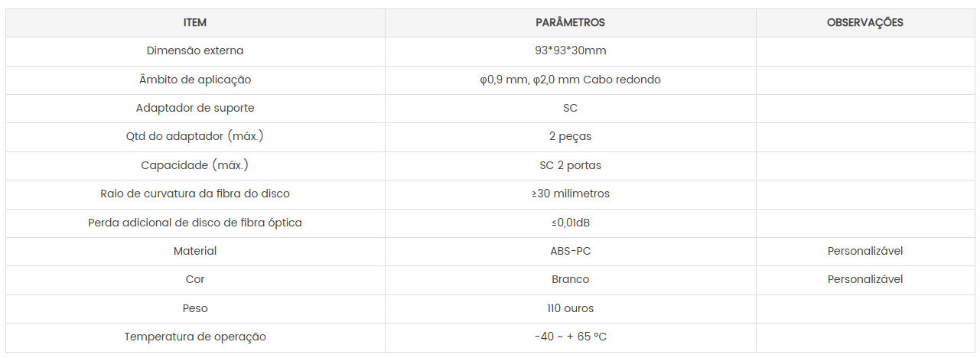Click the Cabo redondo parameter cell
Viewport: 980px width, 358px height.
pyautogui.click(x=570, y=80)
